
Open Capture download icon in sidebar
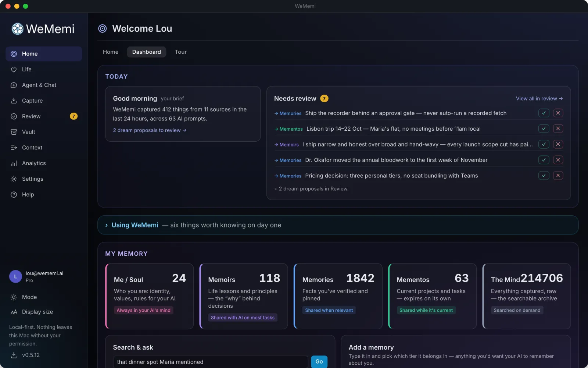click(14, 101)
